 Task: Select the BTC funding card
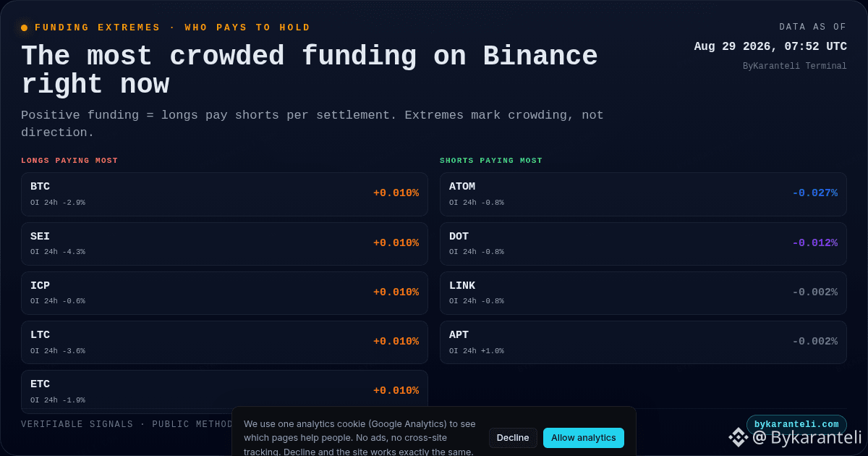point(224,194)
